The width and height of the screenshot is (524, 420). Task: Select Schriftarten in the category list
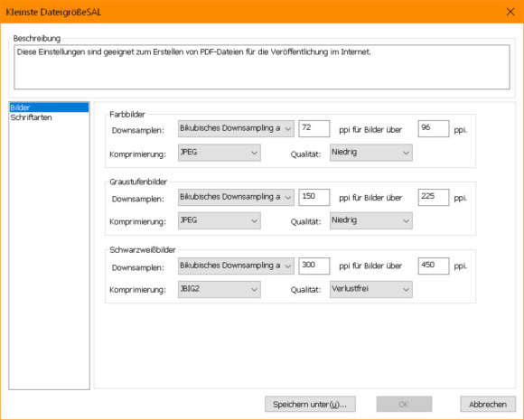[x=31, y=117]
